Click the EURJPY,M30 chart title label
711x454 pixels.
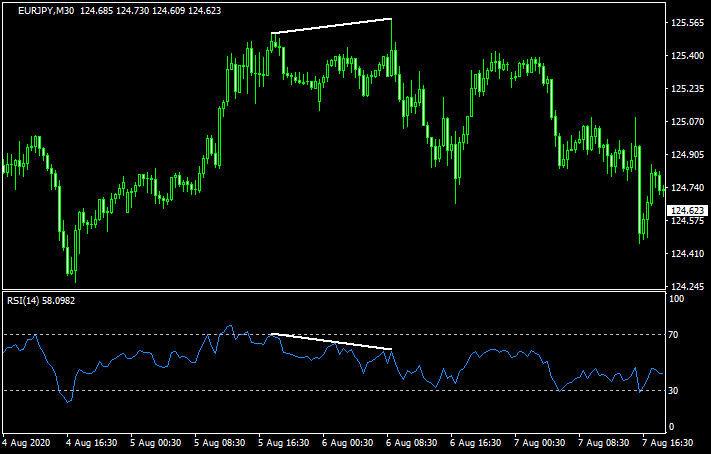[38, 10]
